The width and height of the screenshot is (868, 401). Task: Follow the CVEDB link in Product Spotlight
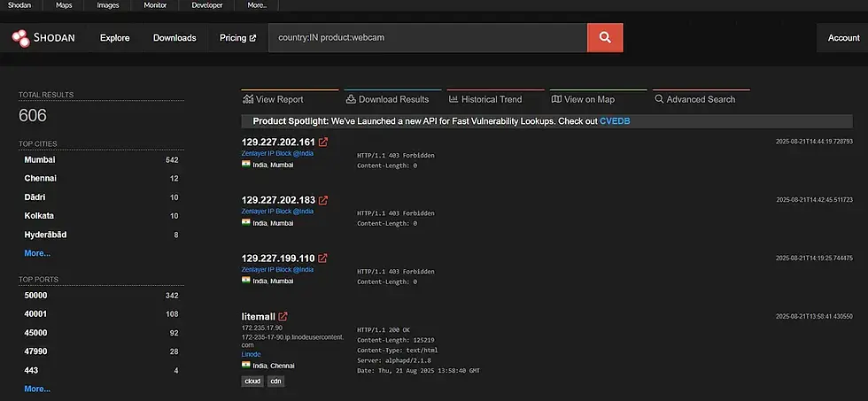click(x=615, y=121)
